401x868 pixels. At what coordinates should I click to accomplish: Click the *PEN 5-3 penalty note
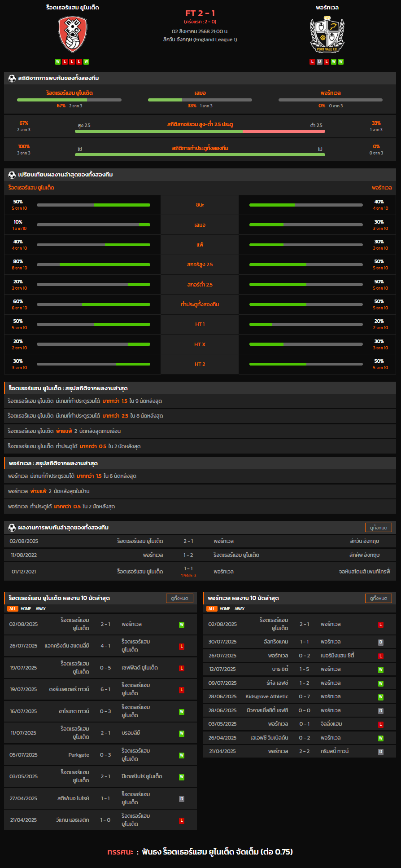pos(188,576)
